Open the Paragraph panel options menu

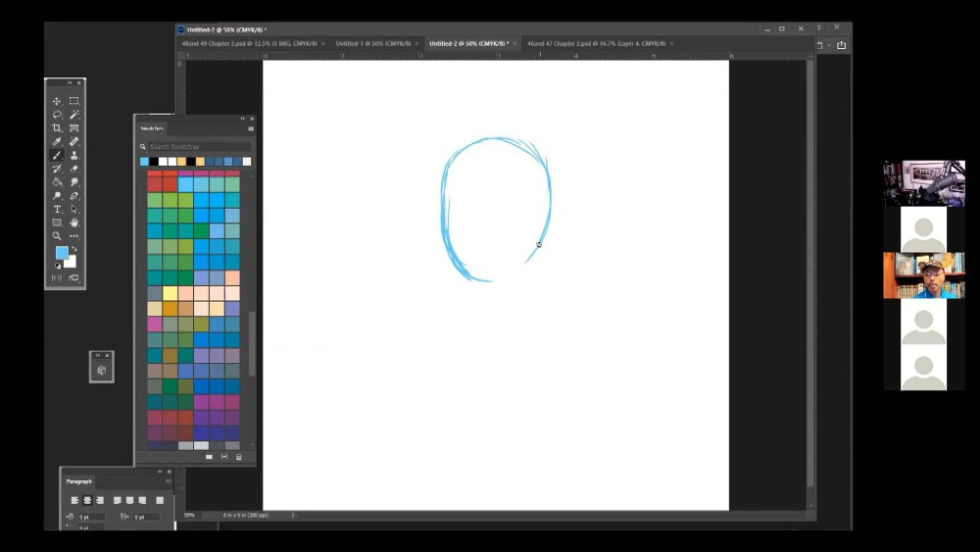click(x=168, y=481)
